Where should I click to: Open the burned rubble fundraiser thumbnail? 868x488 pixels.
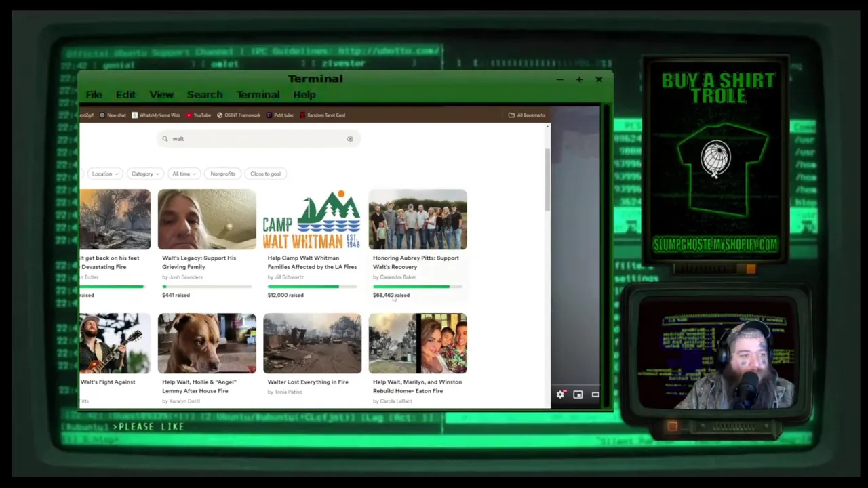click(115, 220)
